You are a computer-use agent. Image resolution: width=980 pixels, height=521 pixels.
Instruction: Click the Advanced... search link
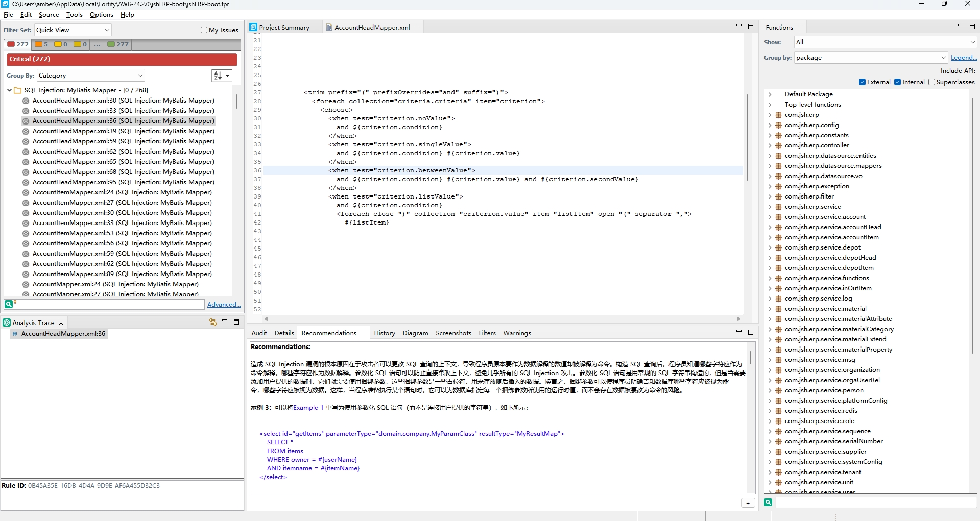coord(224,305)
